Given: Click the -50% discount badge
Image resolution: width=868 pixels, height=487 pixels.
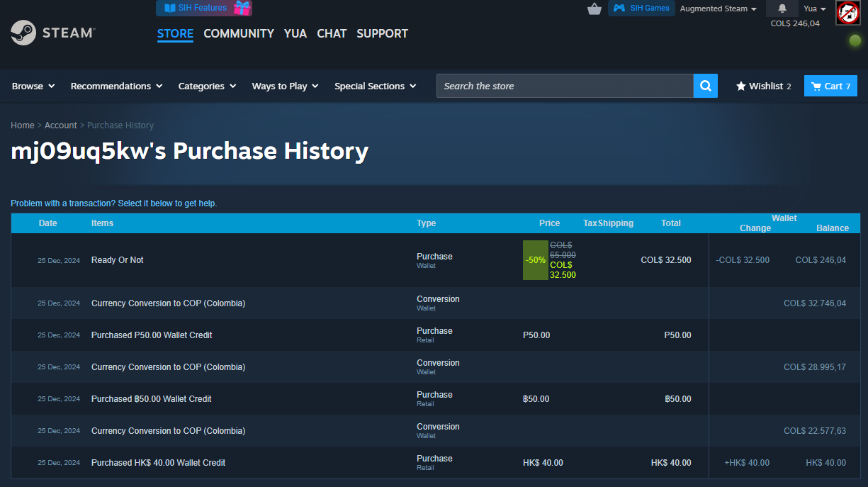Looking at the screenshot, I should point(536,260).
